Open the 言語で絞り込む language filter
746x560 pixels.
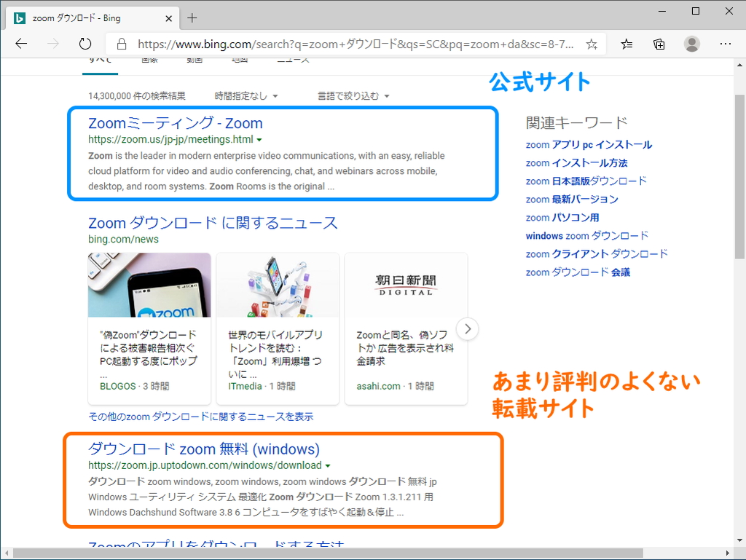[x=353, y=95]
